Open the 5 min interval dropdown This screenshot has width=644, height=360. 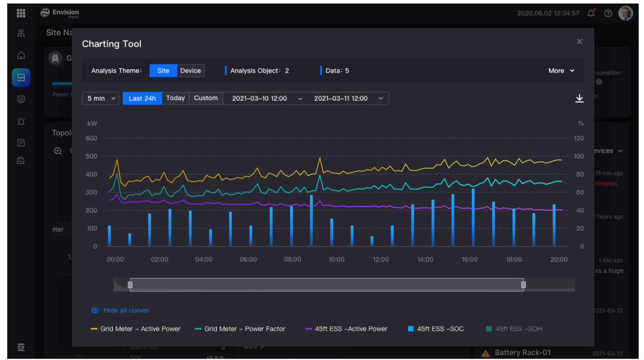[101, 98]
